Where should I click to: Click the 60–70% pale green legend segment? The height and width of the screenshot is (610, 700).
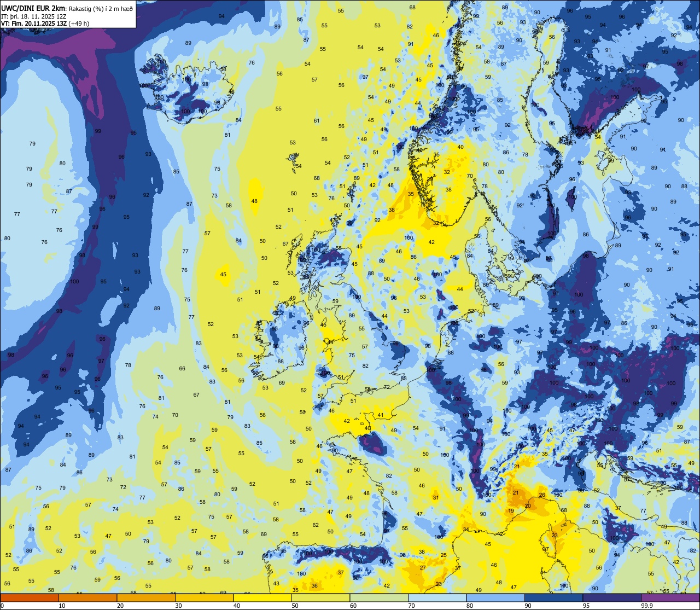[x=379, y=598]
